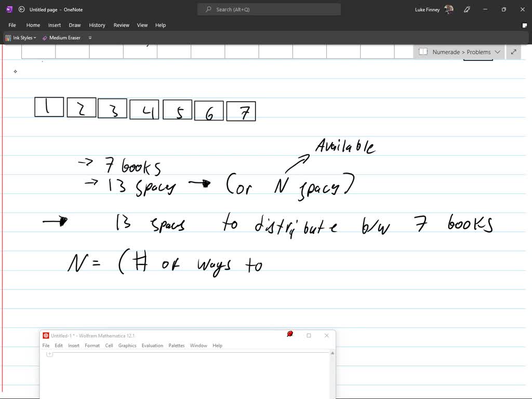Click the back arrow in OneNote title bar
Screen dimensions: 532x399
pyautogui.click(x=21, y=9)
